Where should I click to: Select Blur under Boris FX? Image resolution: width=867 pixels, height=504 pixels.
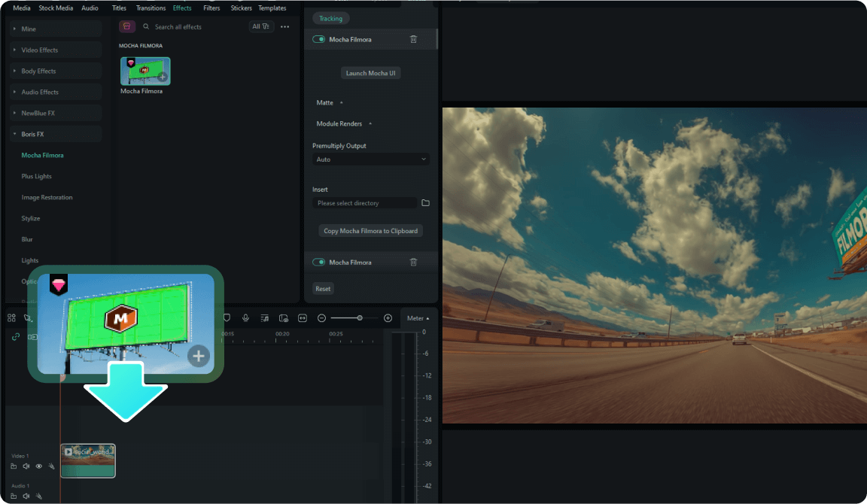coord(27,239)
